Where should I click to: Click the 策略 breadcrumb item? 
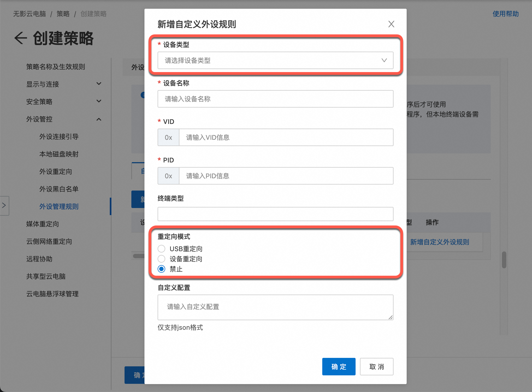click(63, 14)
